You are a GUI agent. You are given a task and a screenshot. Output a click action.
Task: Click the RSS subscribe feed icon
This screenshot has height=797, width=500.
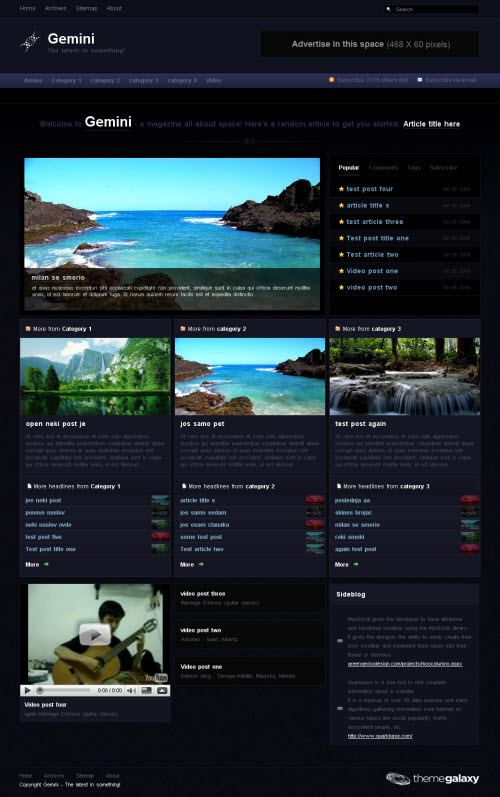[332, 80]
